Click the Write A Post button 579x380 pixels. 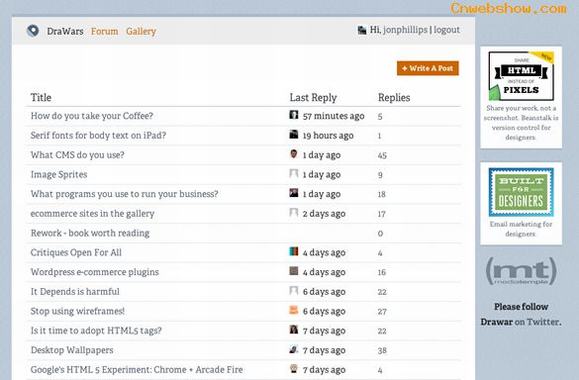coord(428,68)
